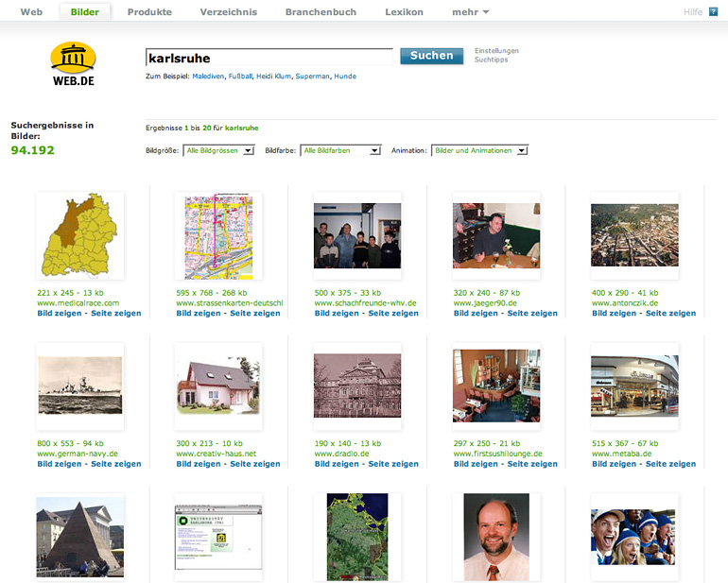Switch to the Lexikon tab
Screen dimensions: 728x583
point(404,12)
